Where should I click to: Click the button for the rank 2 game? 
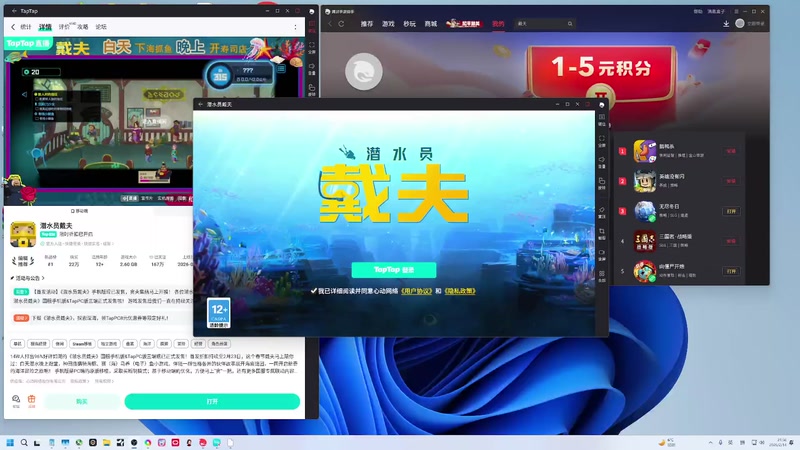[x=731, y=181]
